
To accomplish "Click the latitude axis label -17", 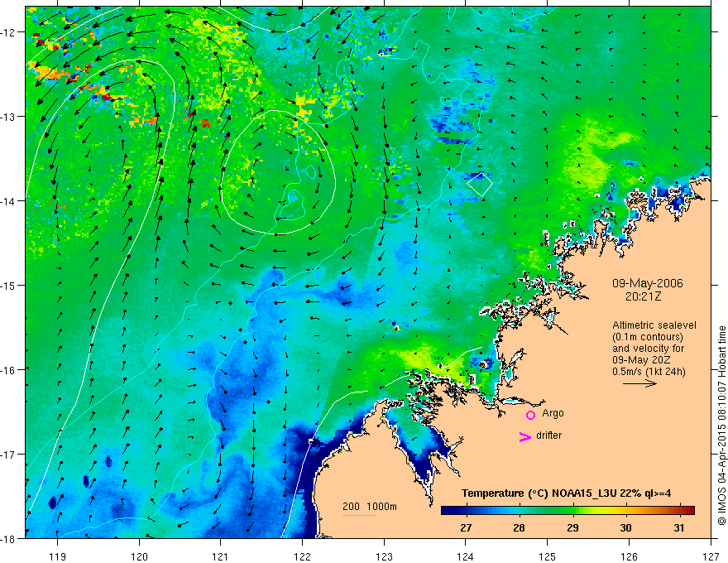I will coord(8,455).
